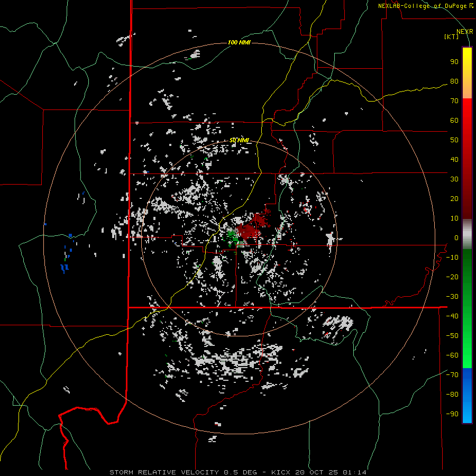The width and height of the screenshot is (476, 476).
Task: Select the -10 value on the velocity scale
Action: coord(452,258)
